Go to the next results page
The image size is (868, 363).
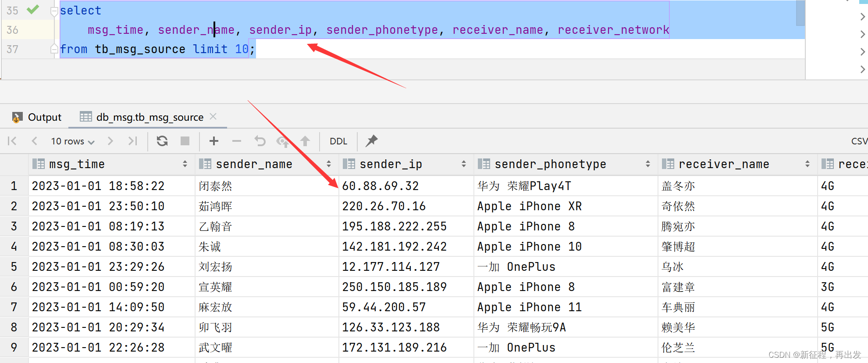pos(110,141)
